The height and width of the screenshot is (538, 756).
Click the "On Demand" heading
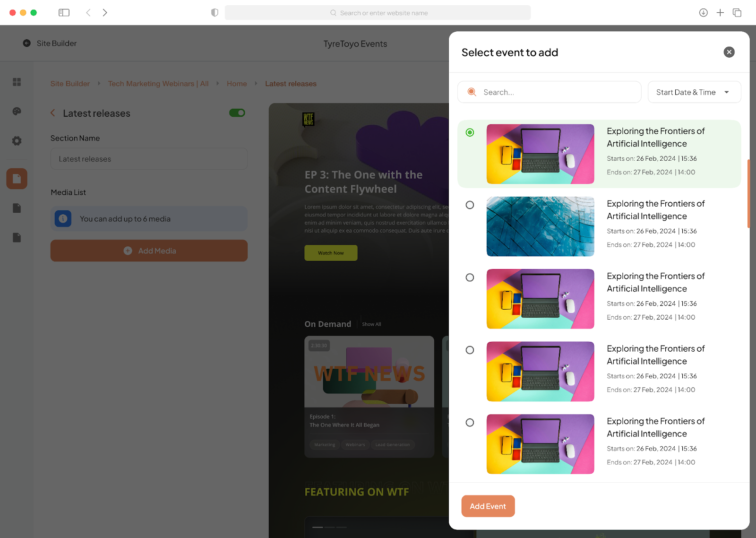click(328, 324)
